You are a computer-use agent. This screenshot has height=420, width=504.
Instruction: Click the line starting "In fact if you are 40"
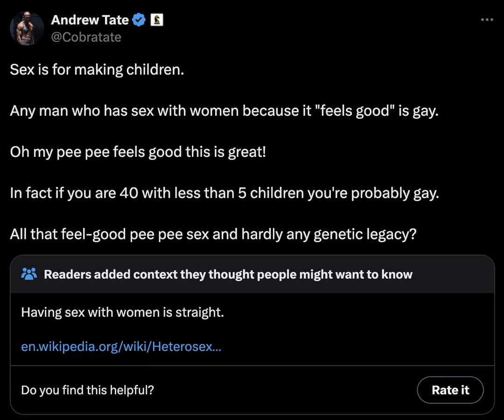click(224, 193)
